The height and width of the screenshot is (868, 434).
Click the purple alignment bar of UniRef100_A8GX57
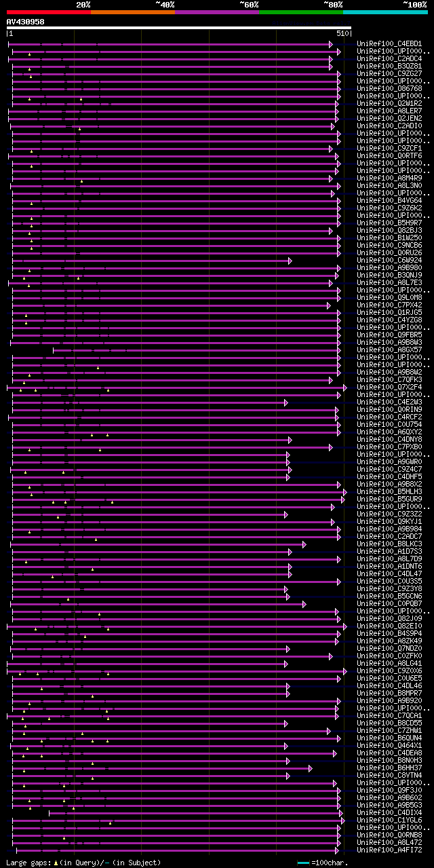[197, 350]
